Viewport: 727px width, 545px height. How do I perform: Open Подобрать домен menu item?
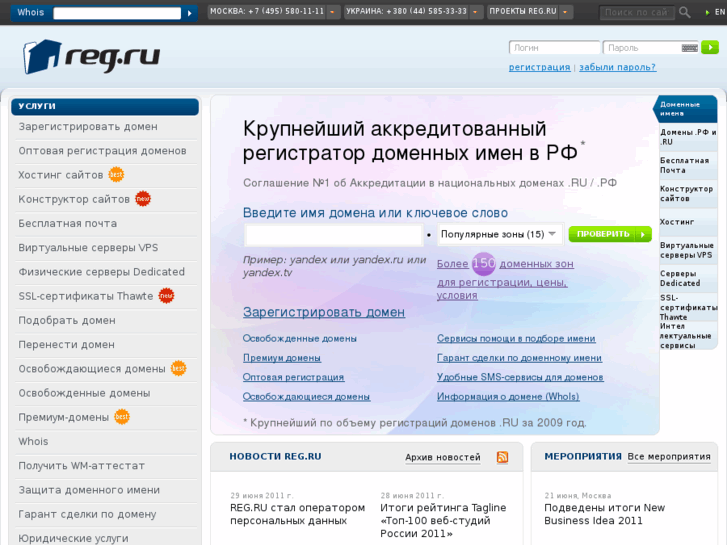coord(67,321)
